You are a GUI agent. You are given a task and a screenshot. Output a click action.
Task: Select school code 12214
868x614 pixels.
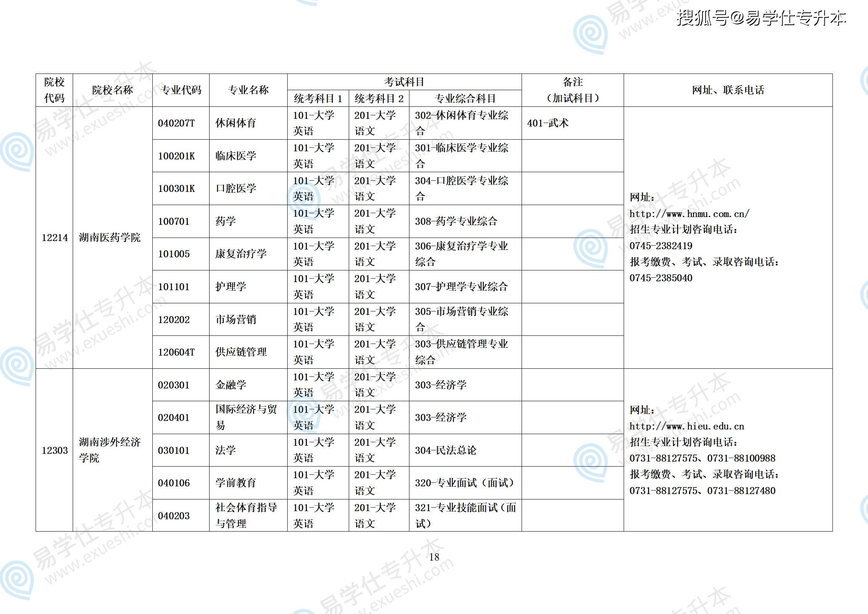(55, 238)
